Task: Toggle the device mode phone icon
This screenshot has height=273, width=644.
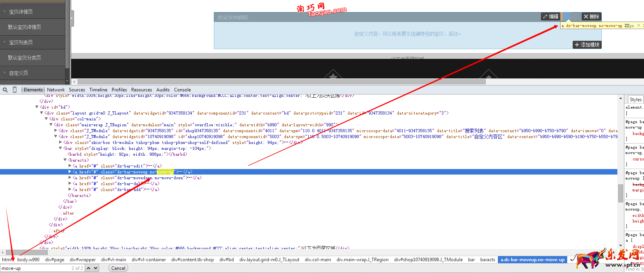Action: 14,90
